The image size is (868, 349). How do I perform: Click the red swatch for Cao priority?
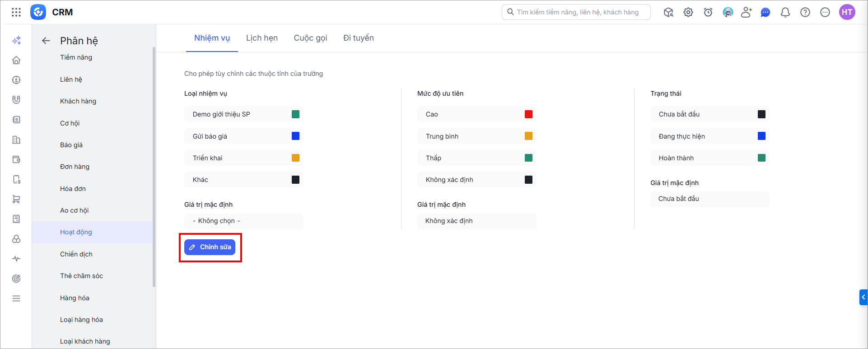point(528,114)
